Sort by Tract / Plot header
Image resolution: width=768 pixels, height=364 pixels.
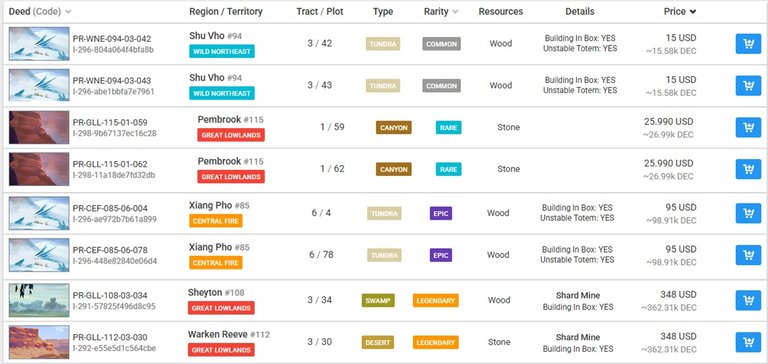pyautogui.click(x=319, y=12)
